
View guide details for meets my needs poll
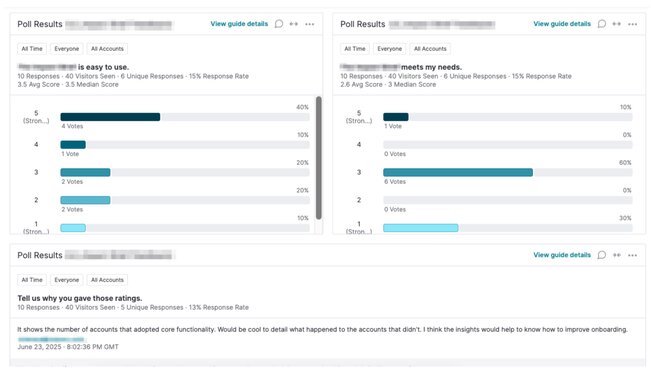562,24
